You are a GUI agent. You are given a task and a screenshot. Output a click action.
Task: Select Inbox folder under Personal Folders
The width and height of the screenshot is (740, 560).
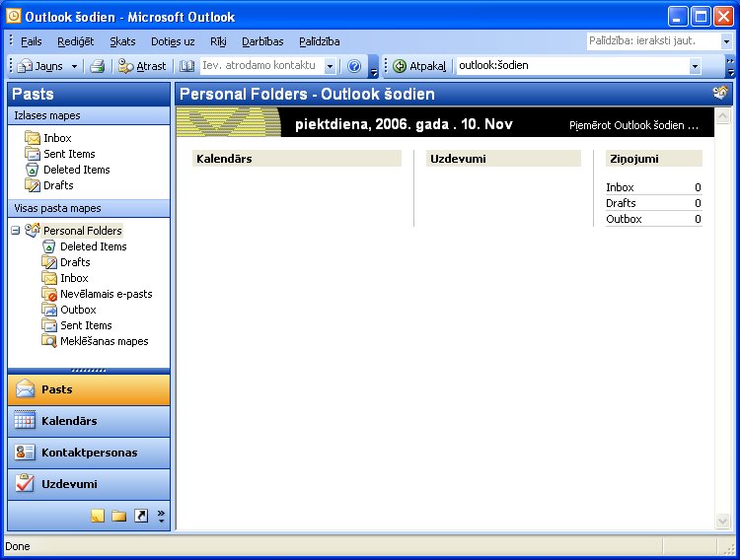point(74,278)
